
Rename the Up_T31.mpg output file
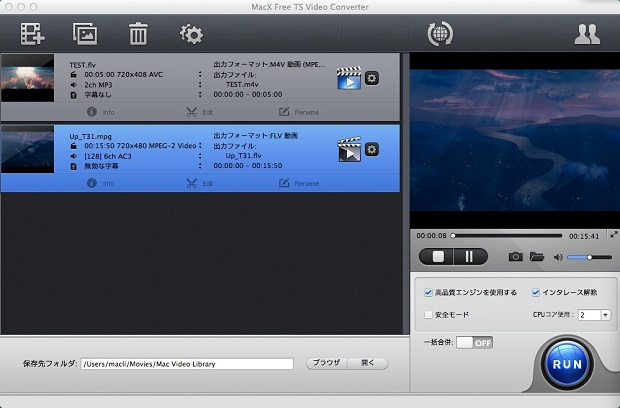pos(299,183)
